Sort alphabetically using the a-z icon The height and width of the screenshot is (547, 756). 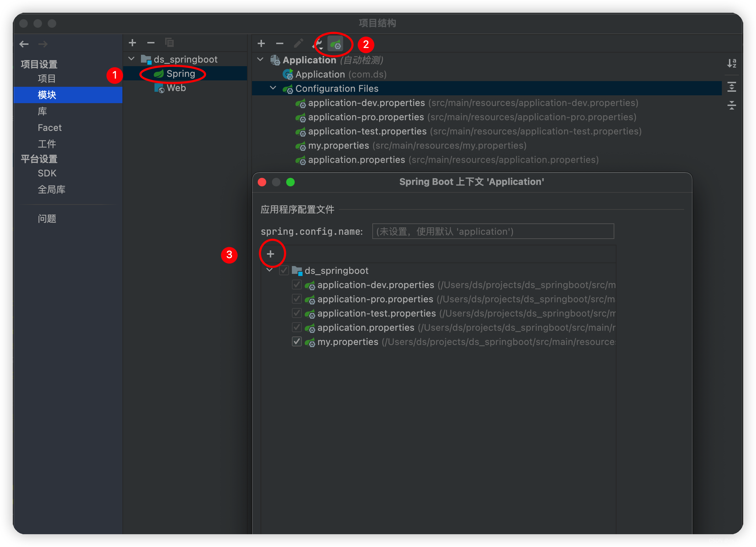coord(732,63)
